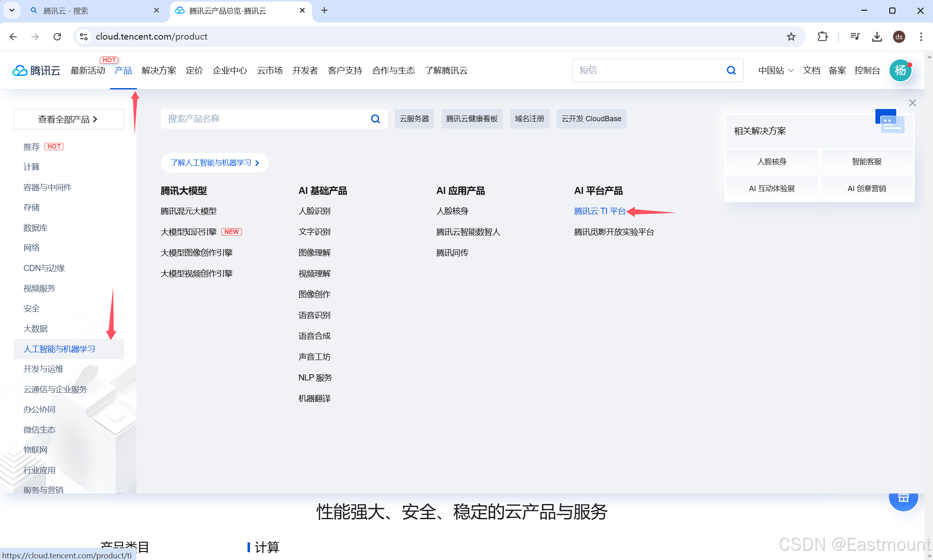Focus the 搜索产品名称 input field
This screenshot has width=933, height=560.
coord(266,119)
